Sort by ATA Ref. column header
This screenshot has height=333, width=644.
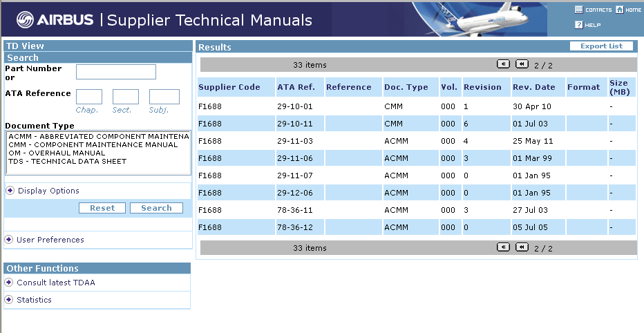[x=296, y=87]
